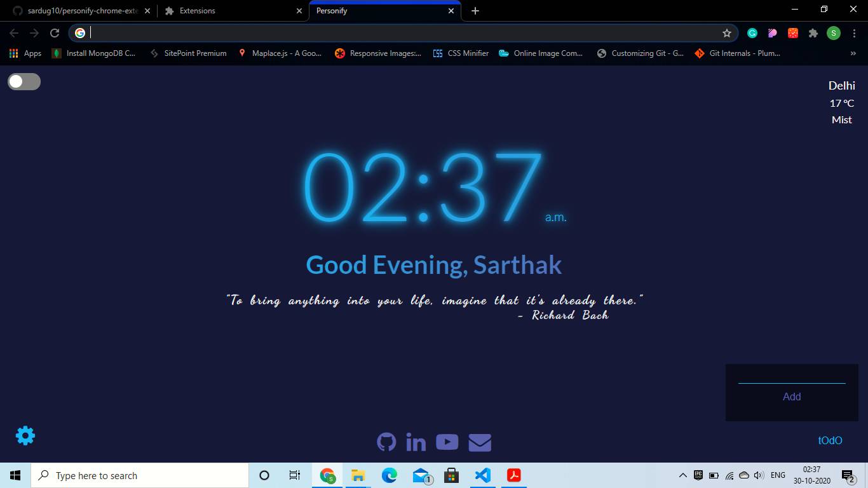Image resolution: width=868 pixels, height=488 pixels.
Task: Click the todo text input line
Action: point(792,378)
